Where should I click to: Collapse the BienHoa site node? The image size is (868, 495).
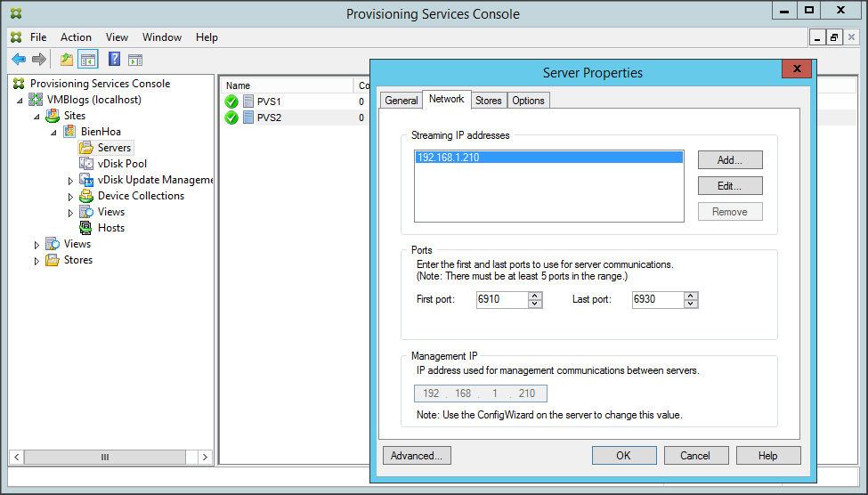pyautogui.click(x=53, y=133)
